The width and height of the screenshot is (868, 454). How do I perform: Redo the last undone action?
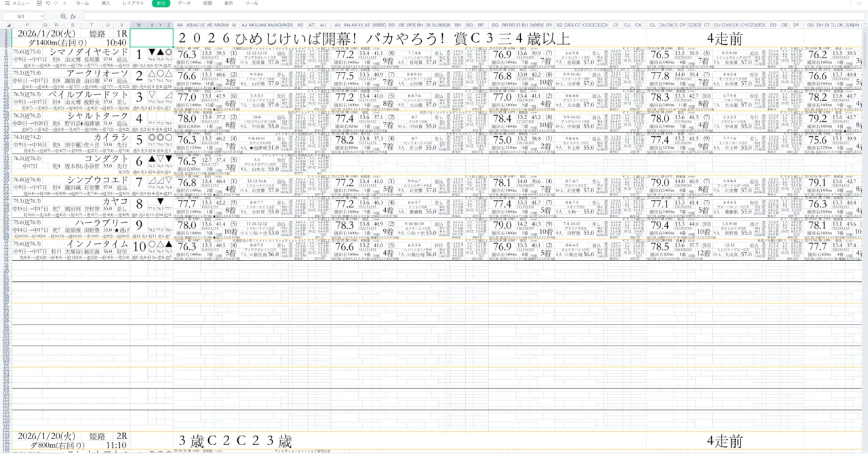click(56, 3)
